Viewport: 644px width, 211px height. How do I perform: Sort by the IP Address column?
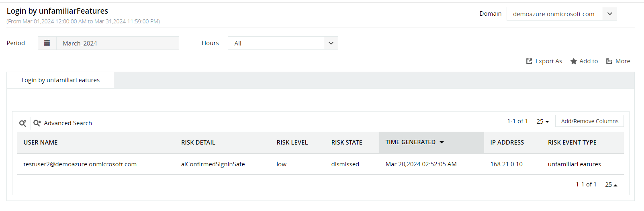pyautogui.click(x=507, y=143)
